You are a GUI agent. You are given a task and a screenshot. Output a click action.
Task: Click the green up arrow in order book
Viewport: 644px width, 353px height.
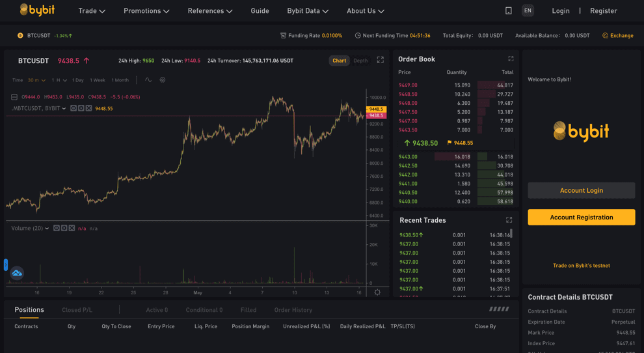click(407, 143)
